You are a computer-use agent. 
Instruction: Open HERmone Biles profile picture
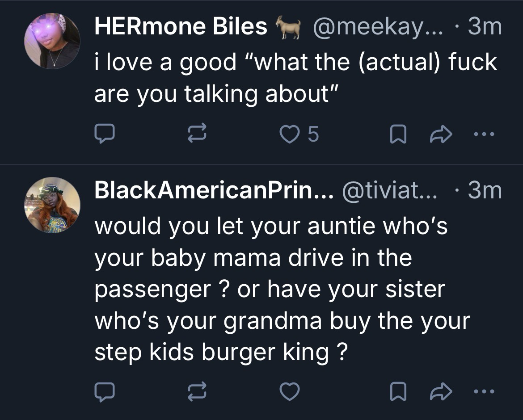[52, 41]
